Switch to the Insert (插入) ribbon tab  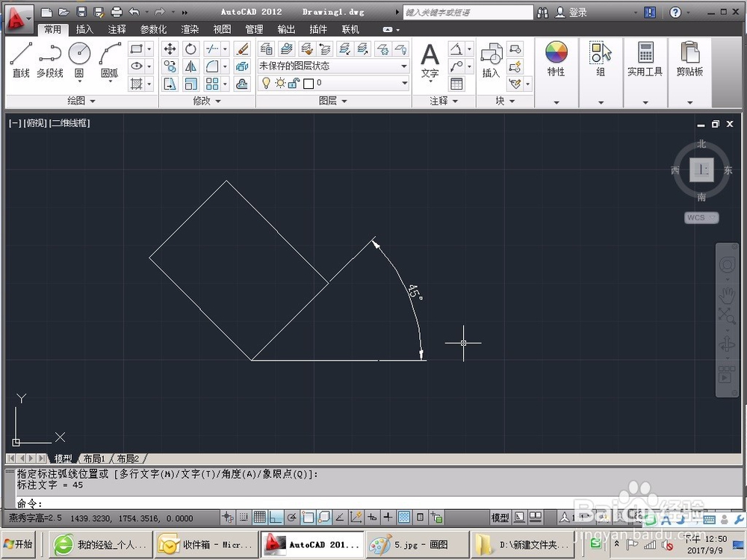point(84,30)
